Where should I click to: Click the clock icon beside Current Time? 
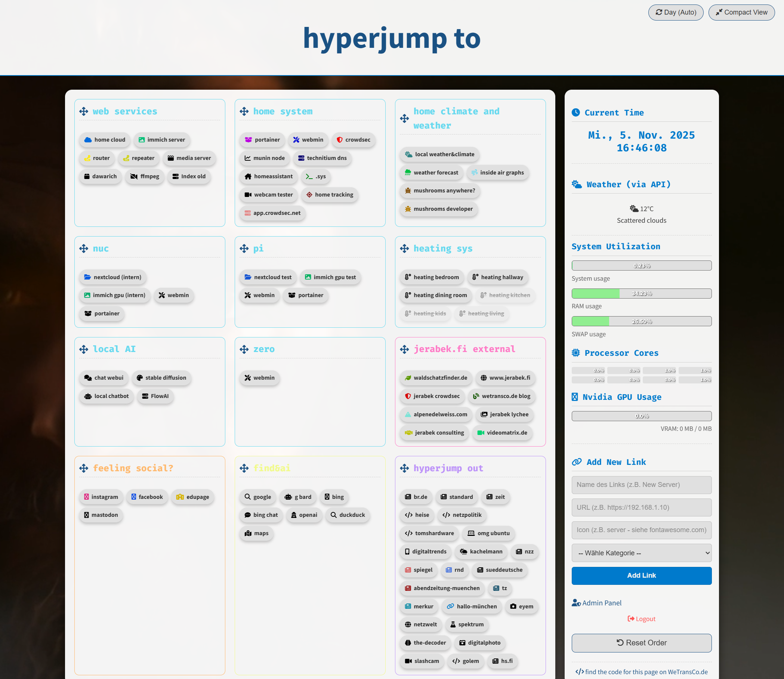(x=575, y=112)
